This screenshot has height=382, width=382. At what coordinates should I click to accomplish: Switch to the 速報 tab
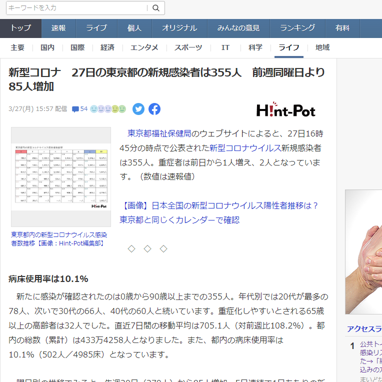(x=59, y=28)
